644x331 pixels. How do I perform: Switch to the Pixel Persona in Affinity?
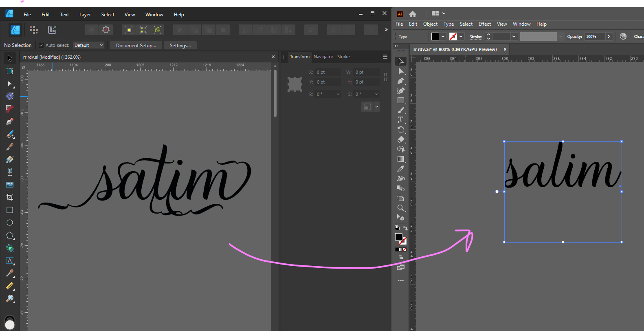34,30
